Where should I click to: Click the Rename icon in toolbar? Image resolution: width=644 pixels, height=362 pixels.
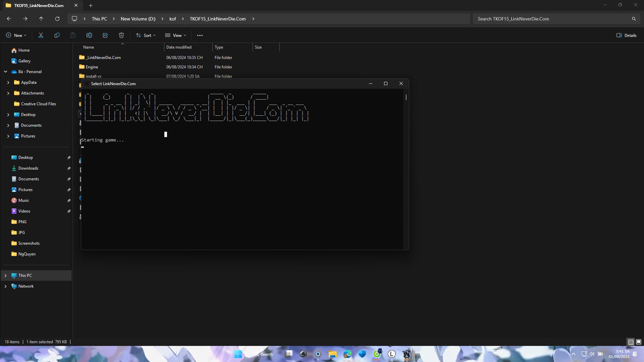coord(89,35)
